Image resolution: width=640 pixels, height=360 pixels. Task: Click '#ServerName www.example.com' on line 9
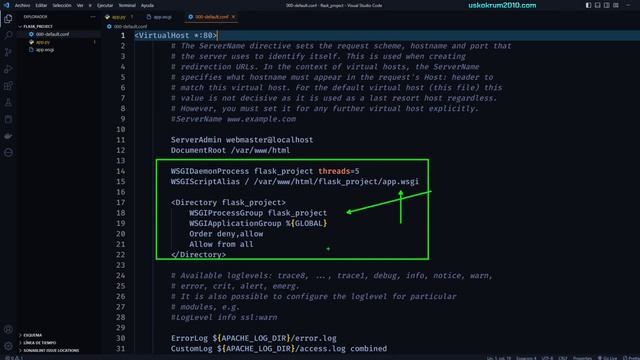(x=233, y=119)
